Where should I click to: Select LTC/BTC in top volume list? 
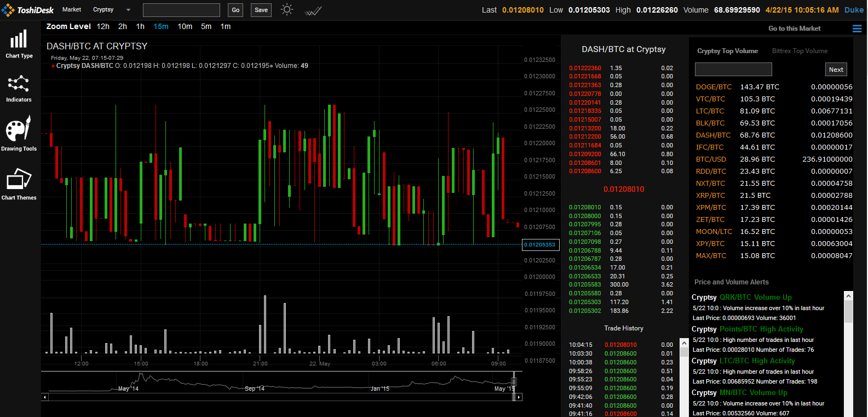710,111
